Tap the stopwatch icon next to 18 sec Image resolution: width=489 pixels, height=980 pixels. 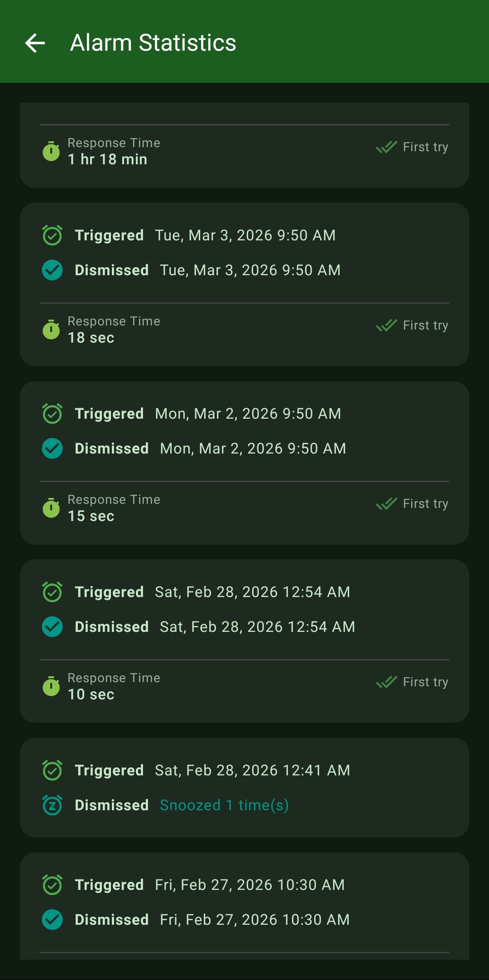tap(51, 330)
